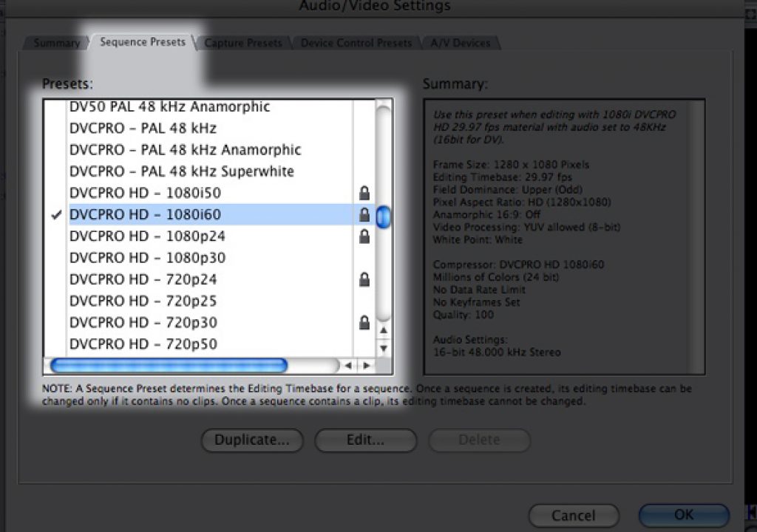Click the vertical scrollbar thumb in presets
This screenshot has width=757, height=532.
[384, 216]
